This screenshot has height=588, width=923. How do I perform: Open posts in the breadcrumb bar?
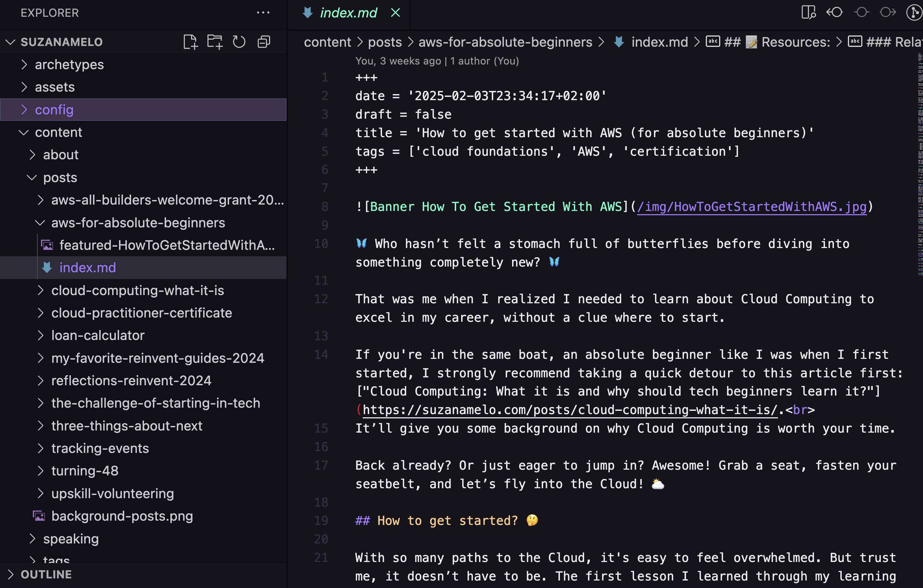[384, 42]
